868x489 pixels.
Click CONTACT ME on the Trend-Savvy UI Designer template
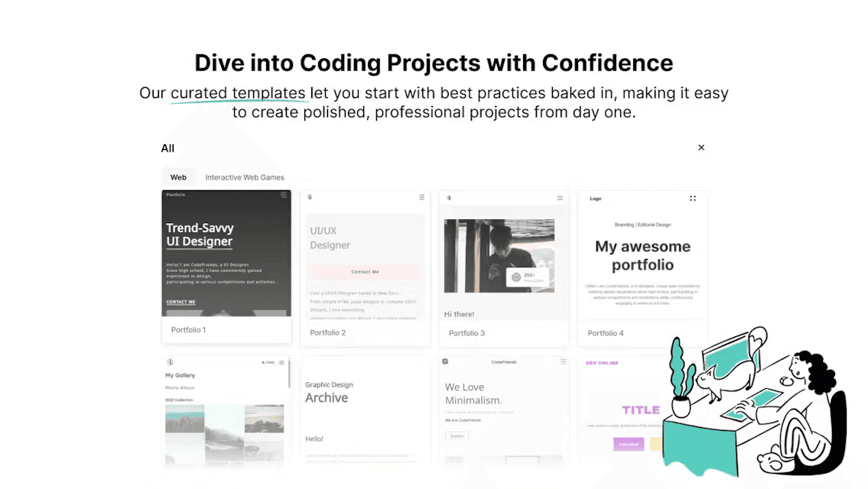[180, 302]
